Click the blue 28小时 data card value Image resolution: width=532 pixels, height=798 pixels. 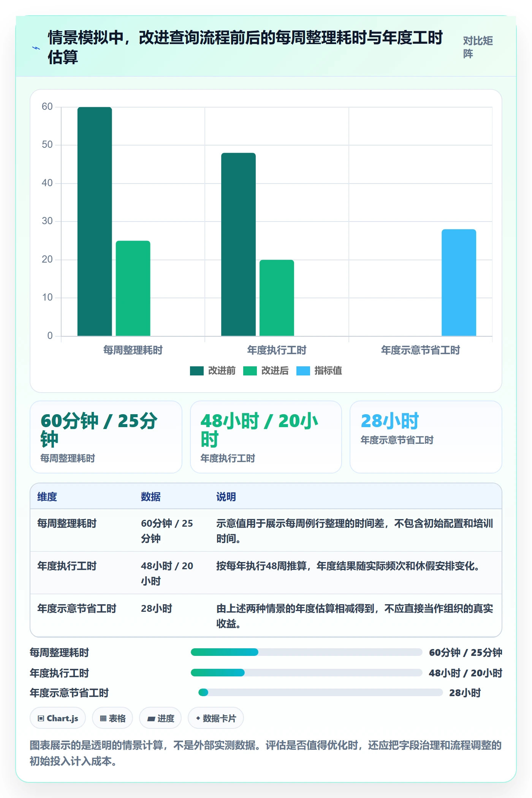pyautogui.click(x=389, y=421)
